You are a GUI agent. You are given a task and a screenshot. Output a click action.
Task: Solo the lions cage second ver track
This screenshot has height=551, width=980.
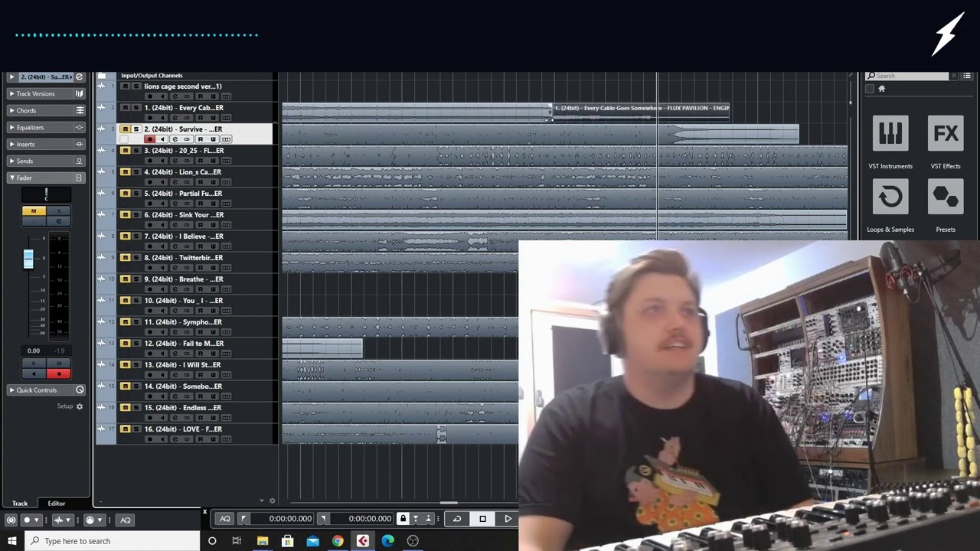tap(136, 86)
